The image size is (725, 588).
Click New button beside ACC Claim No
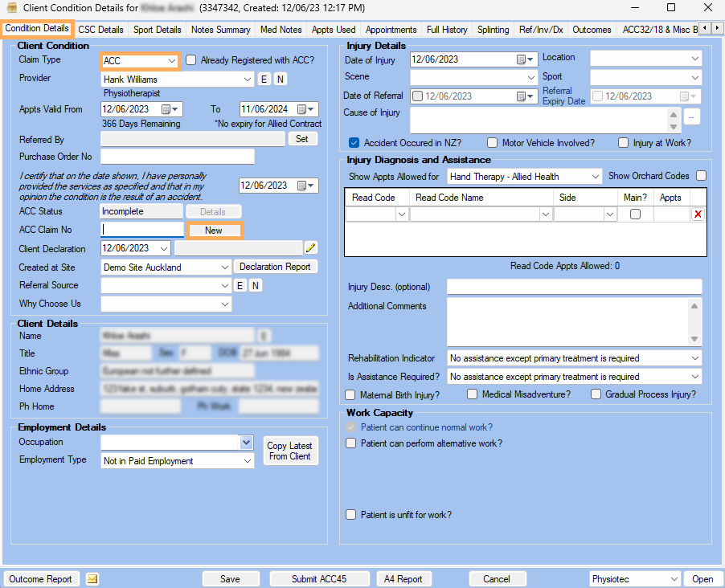pos(214,231)
